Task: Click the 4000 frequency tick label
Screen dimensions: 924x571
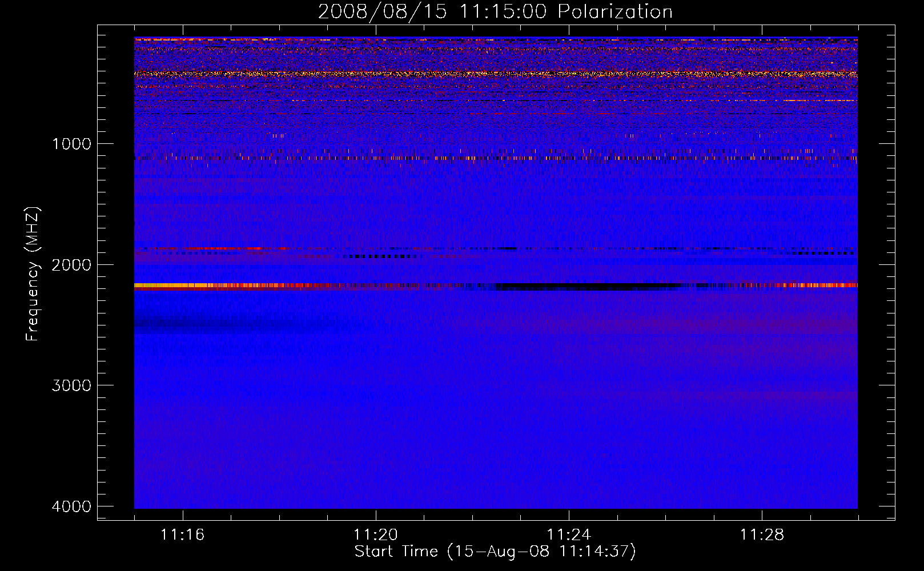Action: coord(71,506)
